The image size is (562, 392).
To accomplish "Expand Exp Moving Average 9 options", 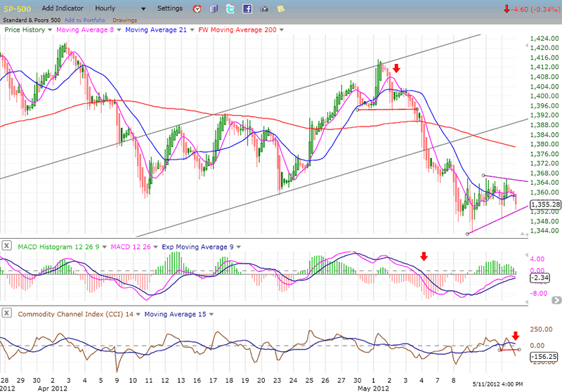I will (x=239, y=247).
